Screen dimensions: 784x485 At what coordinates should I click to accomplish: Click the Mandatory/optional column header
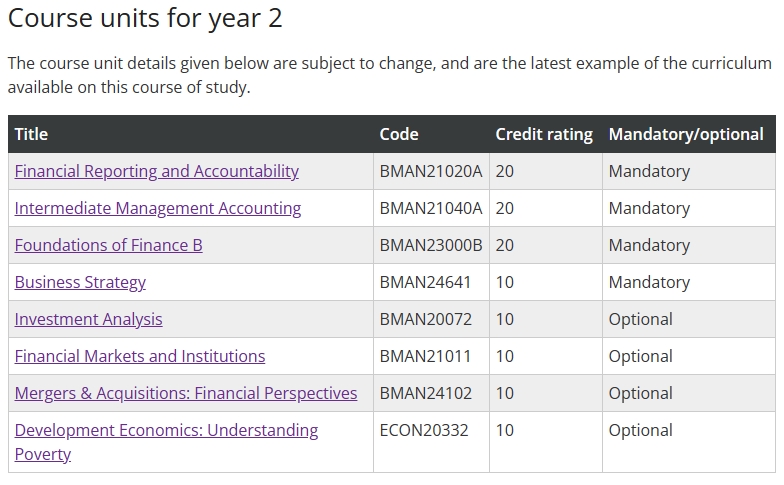coord(686,134)
